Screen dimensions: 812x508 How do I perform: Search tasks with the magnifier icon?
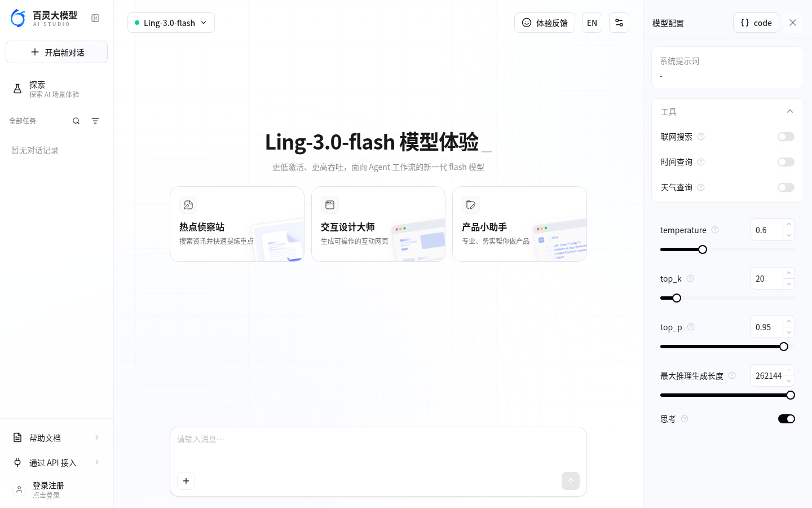click(76, 121)
